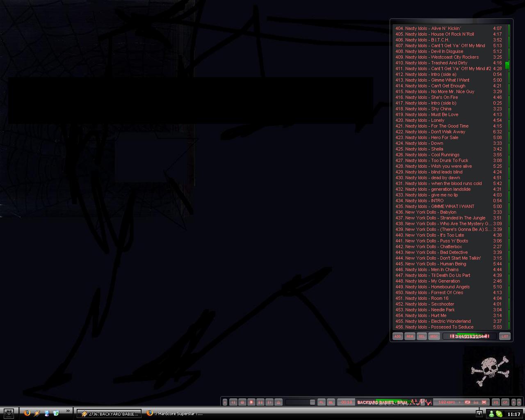Click the green playlist scrollbar thumb
This screenshot has width=525, height=420.
coord(507,65)
